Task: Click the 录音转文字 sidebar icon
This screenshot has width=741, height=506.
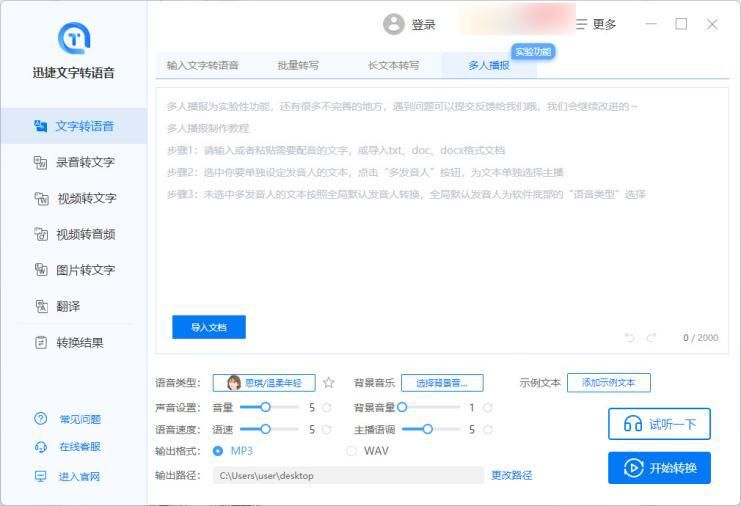Action: pyautogui.click(x=41, y=163)
